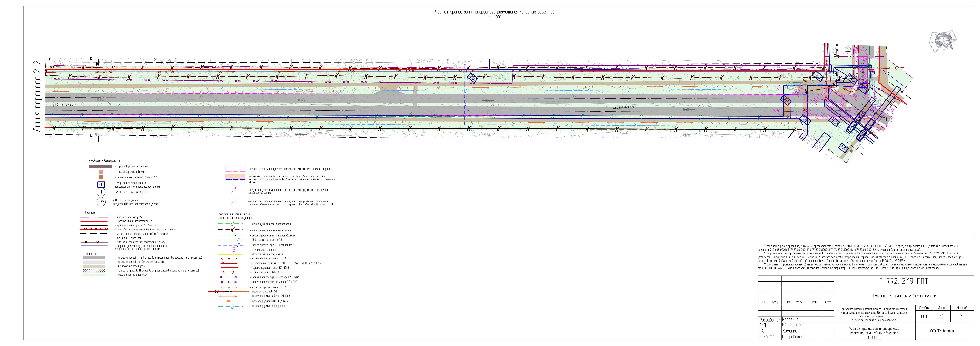Click the hatched swatch for III очереди streets
Screen dimensions: 980x346
point(94,271)
